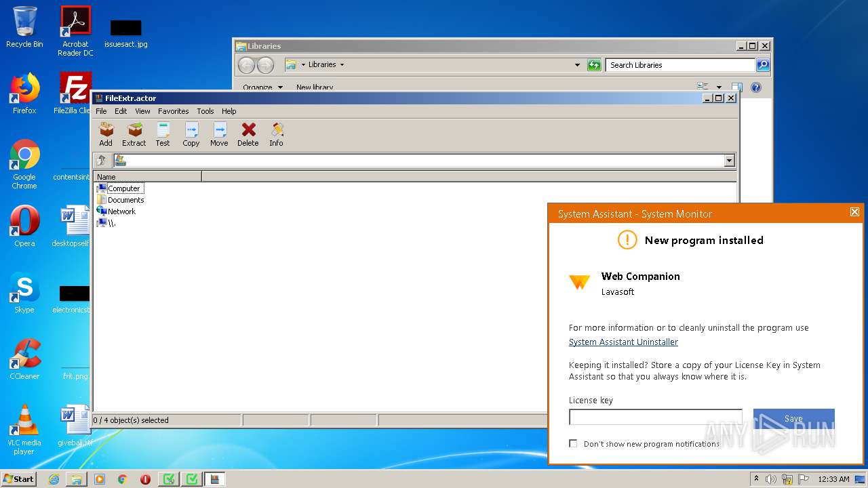Open Windows Explorer taskbar button
Image resolution: width=868 pixels, height=488 pixels.
tap(77, 479)
